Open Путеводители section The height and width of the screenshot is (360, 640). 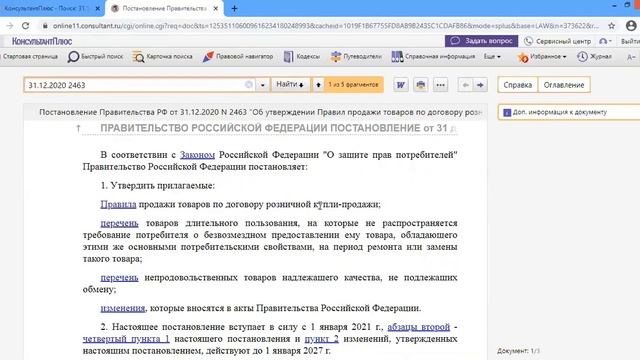(x=356, y=56)
